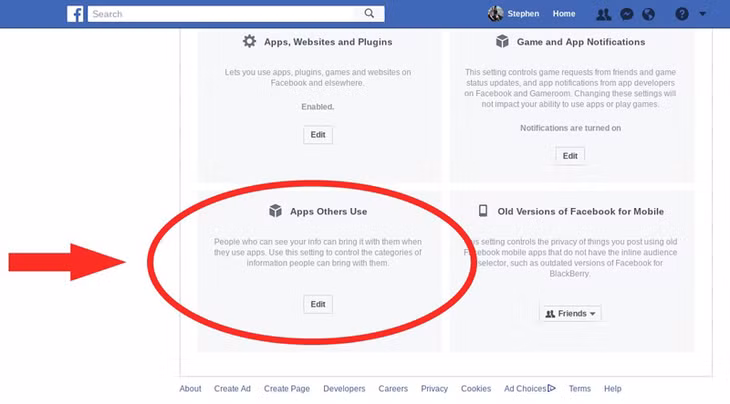Screen dimensions: 730x404
Task: Open the Developers footer link
Action: [344, 389]
